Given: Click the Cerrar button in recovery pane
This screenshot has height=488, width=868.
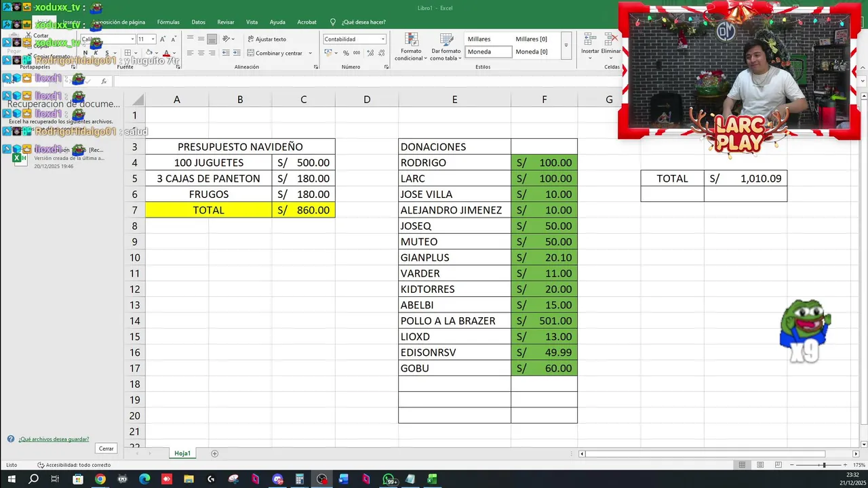Looking at the screenshot, I should pyautogui.click(x=106, y=449).
